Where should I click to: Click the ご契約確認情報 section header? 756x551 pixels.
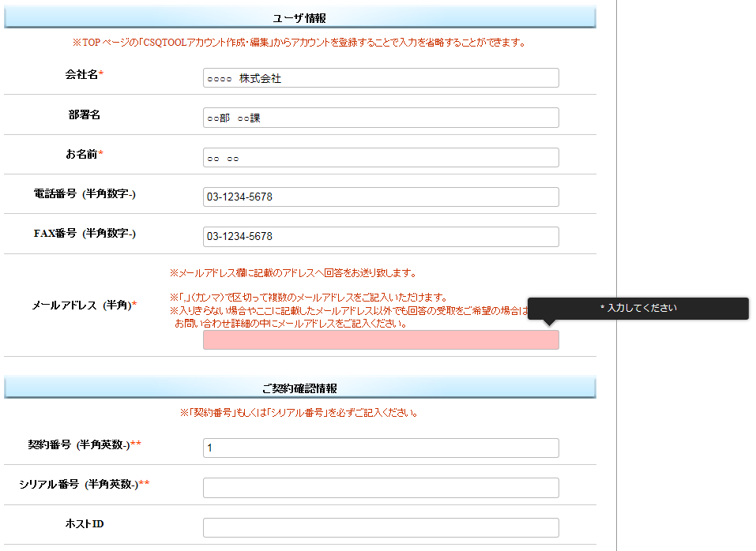299,388
